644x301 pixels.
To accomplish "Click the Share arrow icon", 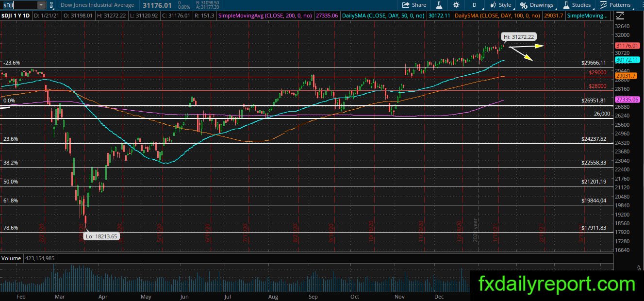I will pos(406,5).
